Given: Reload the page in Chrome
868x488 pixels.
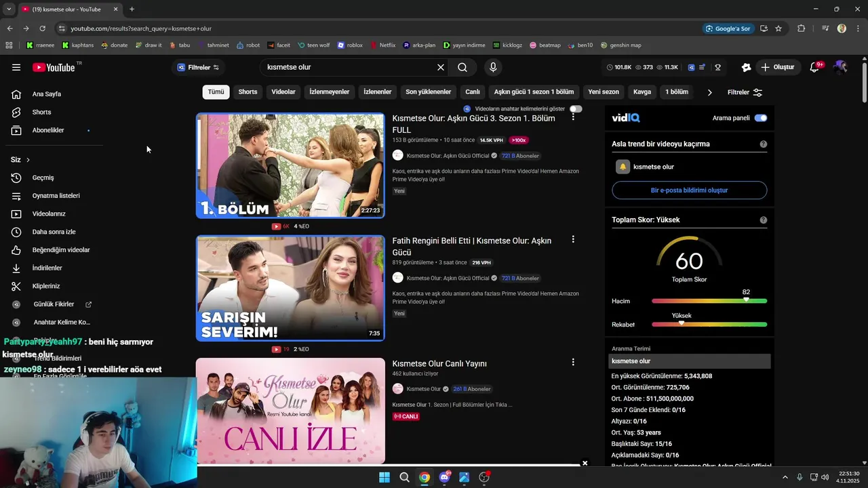Looking at the screenshot, I should click(42, 28).
